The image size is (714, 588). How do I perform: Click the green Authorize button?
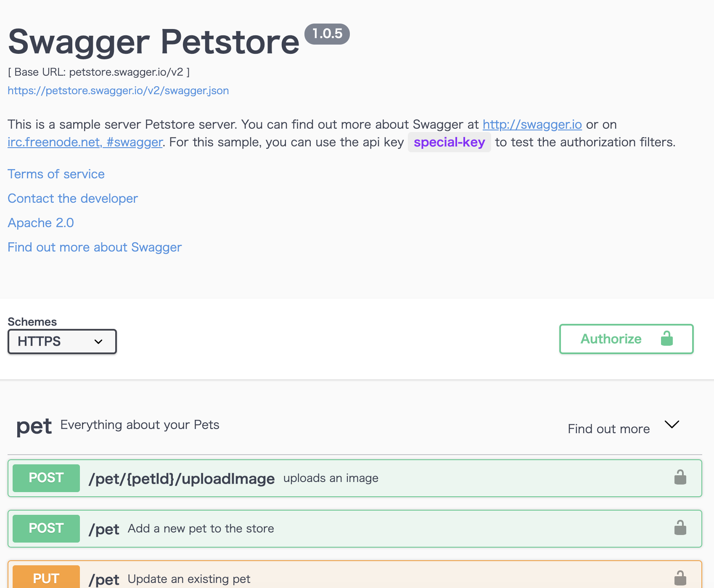coord(626,339)
